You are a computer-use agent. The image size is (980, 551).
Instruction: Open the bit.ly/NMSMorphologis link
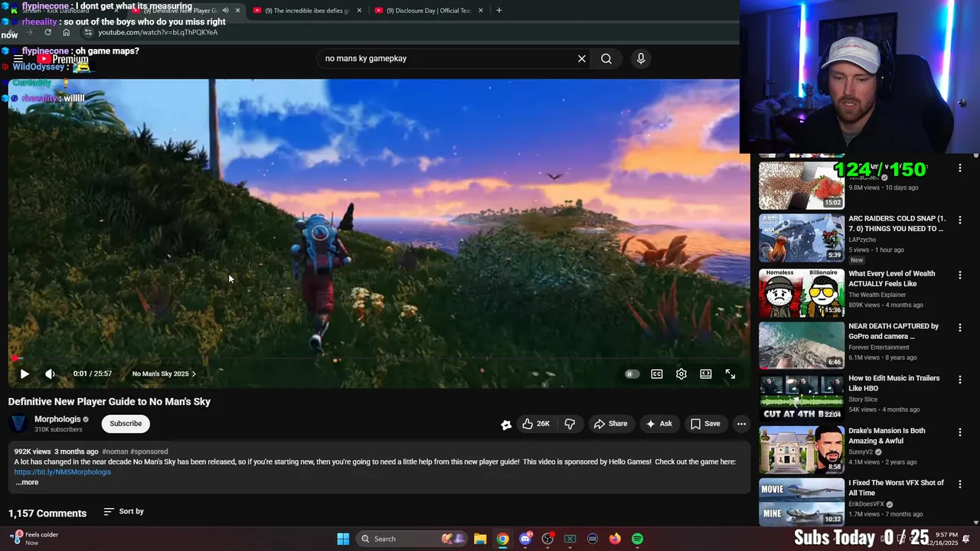(63, 472)
